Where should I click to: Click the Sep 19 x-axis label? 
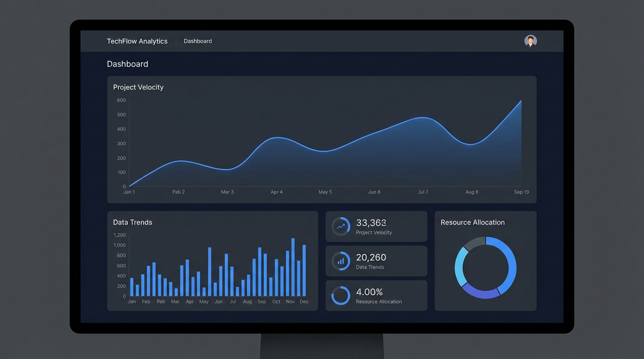[521, 192]
